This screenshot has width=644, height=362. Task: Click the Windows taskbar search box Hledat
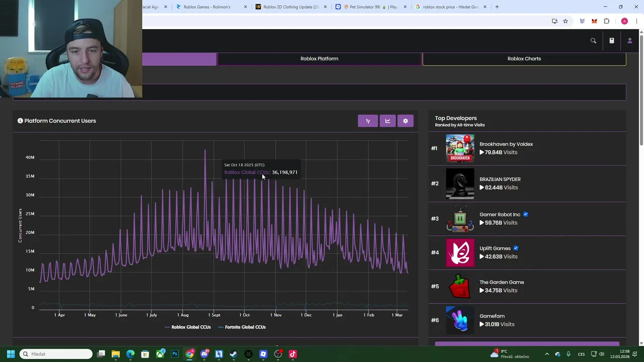tap(56, 354)
